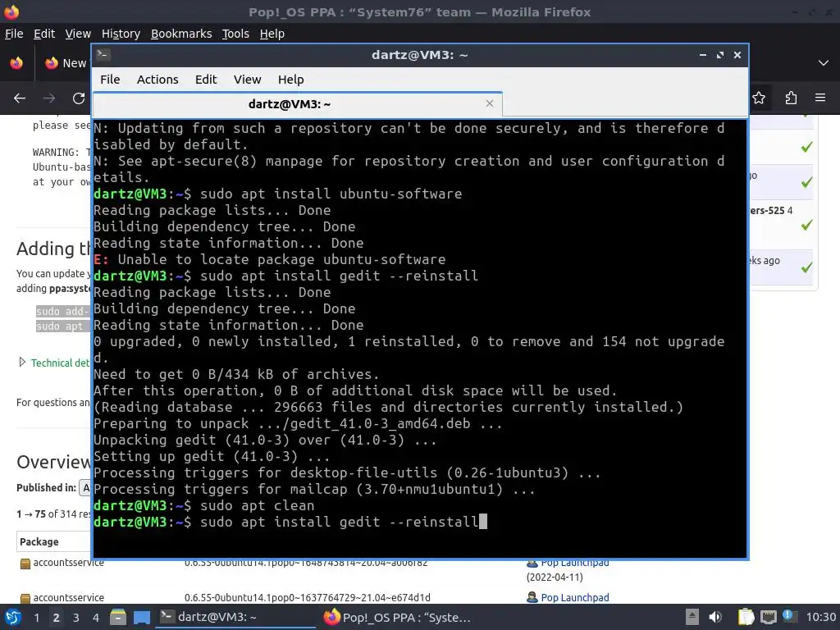
Task: Open the volume speaker tray icon
Action: tap(715, 617)
